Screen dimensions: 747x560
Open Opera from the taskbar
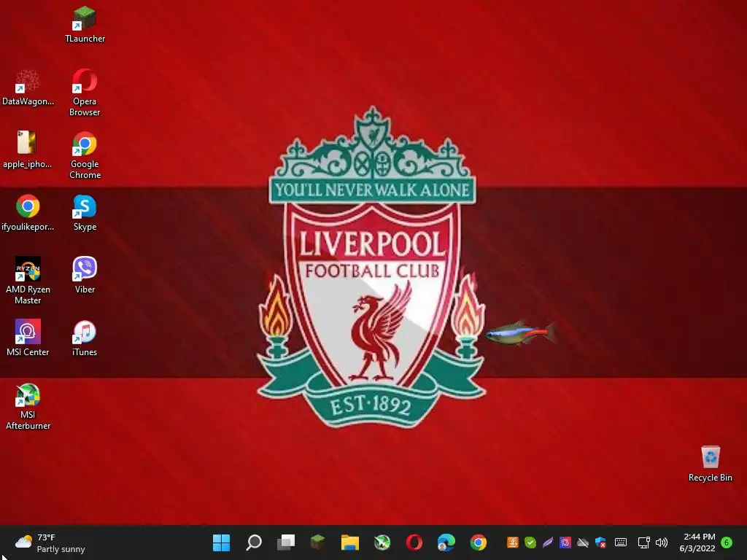point(414,542)
